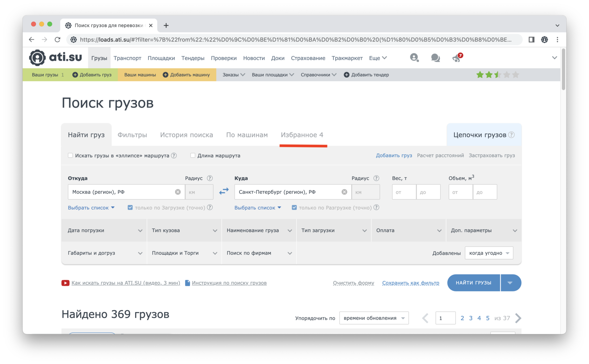This screenshot has width=589, height=364.
Task: Open new browser tab
Action: click(x=166, y=25)
